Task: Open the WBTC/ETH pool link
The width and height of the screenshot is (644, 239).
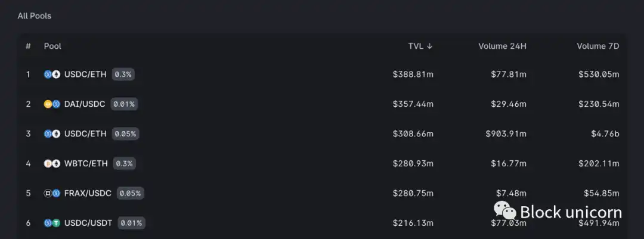Action: coord(86,163)
